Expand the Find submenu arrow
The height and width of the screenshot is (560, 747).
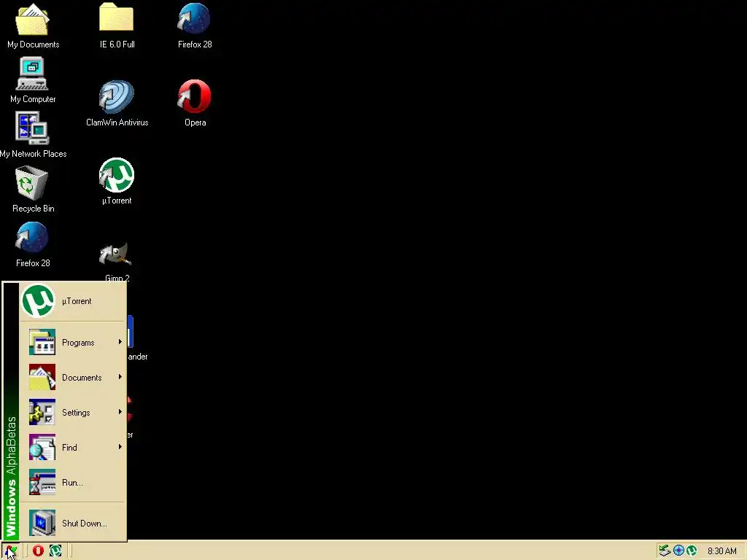tap(120, 447)
